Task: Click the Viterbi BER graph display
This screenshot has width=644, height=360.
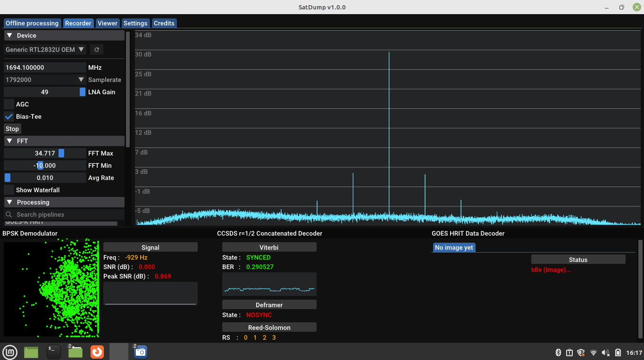Action: click(x=269, y=284)
